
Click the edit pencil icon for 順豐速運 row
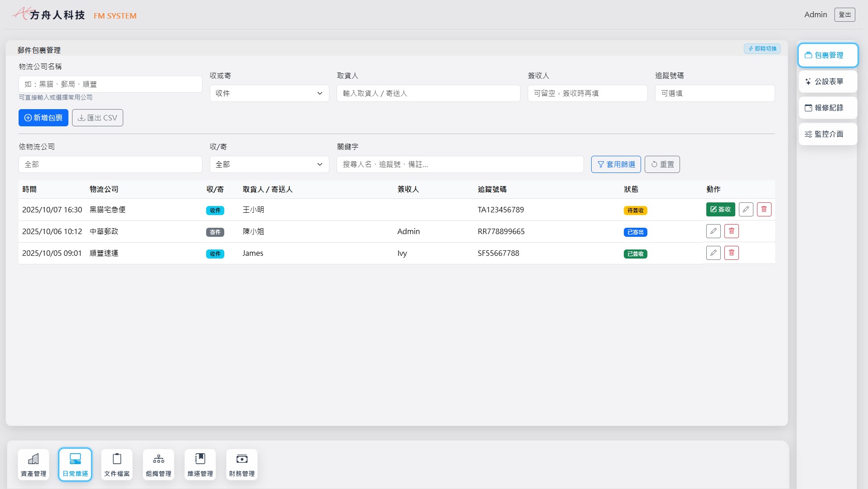coord(713,253)
